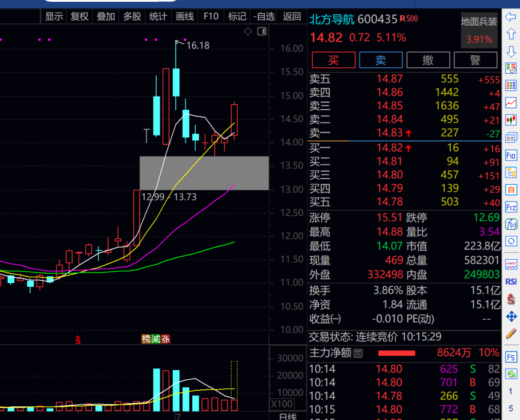Click the 量比 value 3.54
Image resolution: width=520 pixels, height=420 pixels.
489,232
